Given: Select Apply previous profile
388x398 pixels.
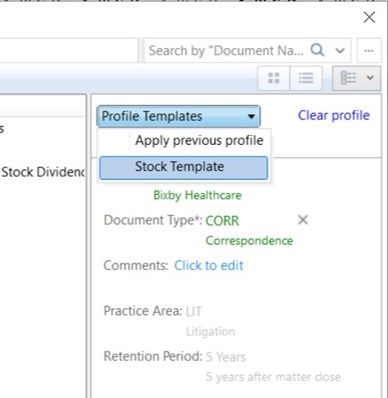Looking at the screenshot, I should pyautogui.click(x=199, y=140).
